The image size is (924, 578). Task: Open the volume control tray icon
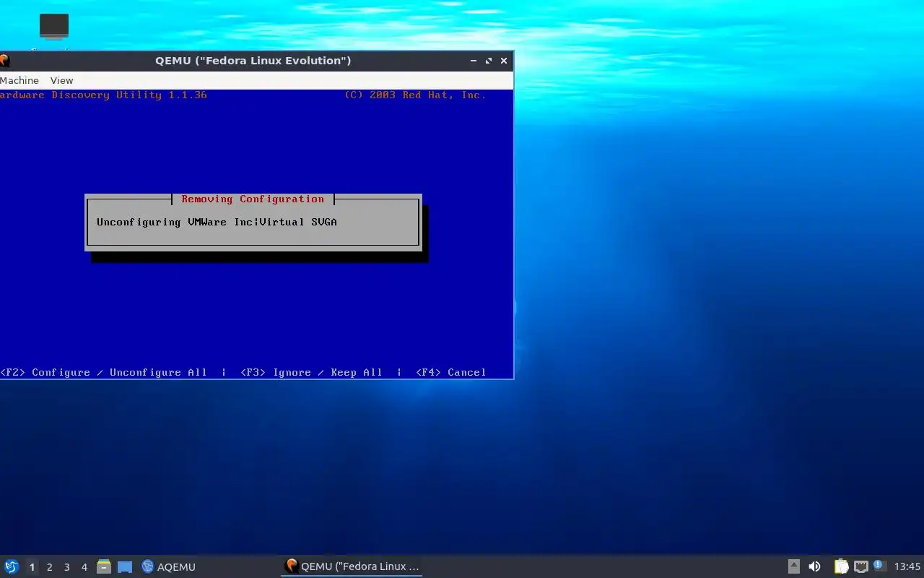[814, 566]
